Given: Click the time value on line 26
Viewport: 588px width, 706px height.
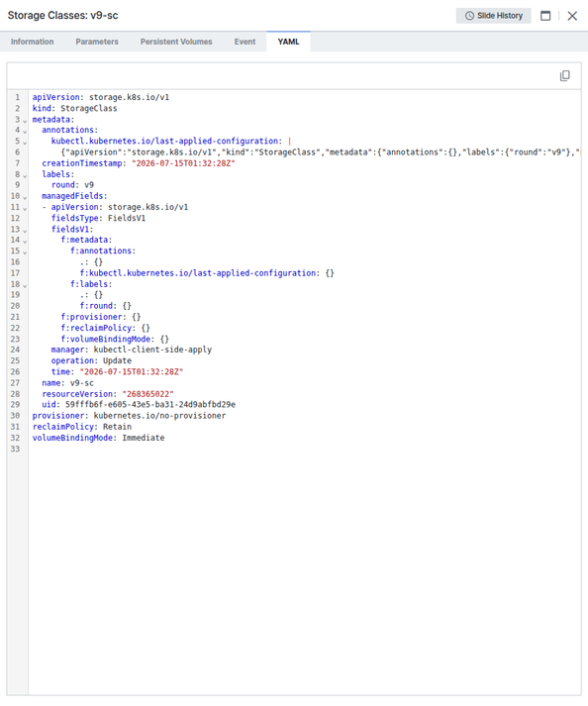Looking at the screenshot, I should (x=132, y=372).
